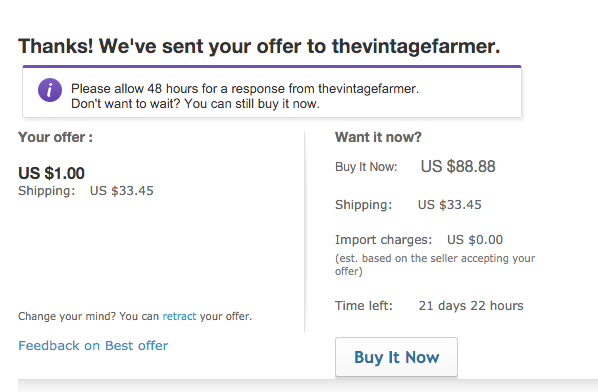
Task: Click the Import charges US $0.00 value
Action: (x=475, y=240)
